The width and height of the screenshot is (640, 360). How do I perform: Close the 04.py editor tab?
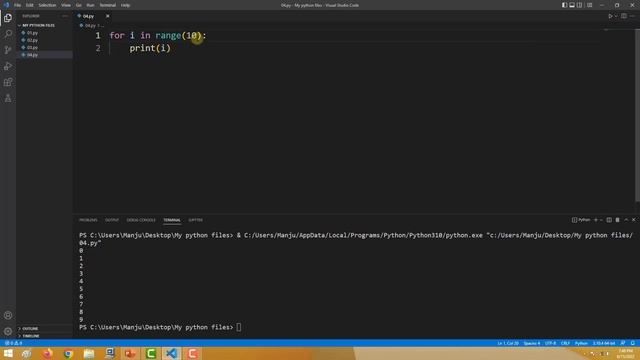point(107,16)
